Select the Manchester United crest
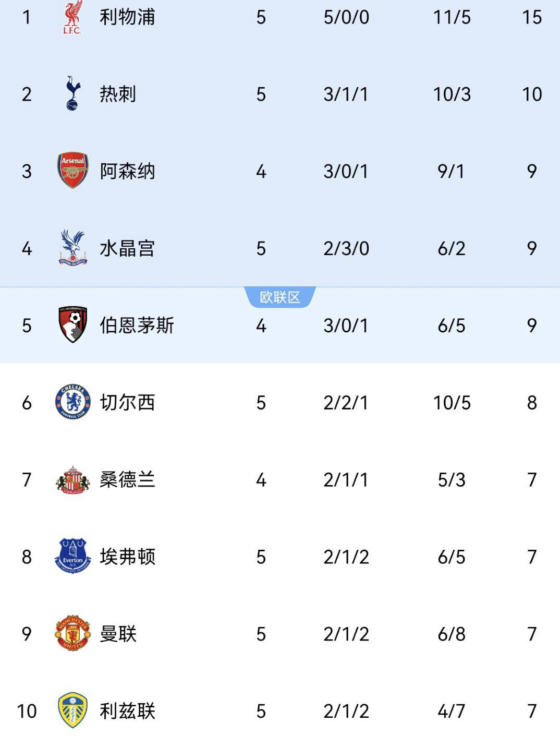Viewport: 560px width, 747px height. pos(72,633)
